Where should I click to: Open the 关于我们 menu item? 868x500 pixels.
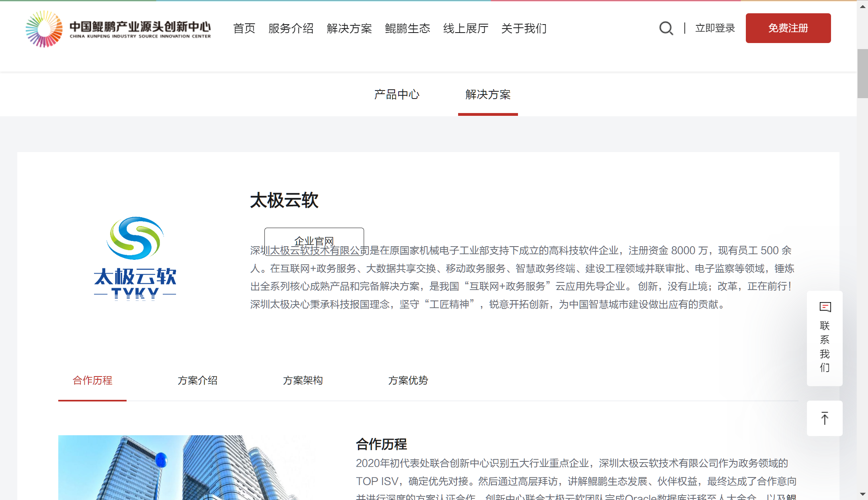524,29
